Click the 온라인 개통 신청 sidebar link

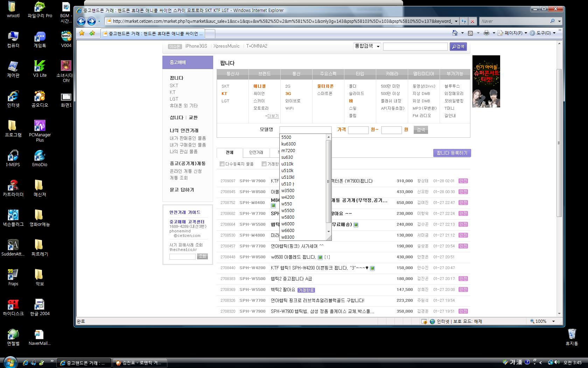coord(185,171)
